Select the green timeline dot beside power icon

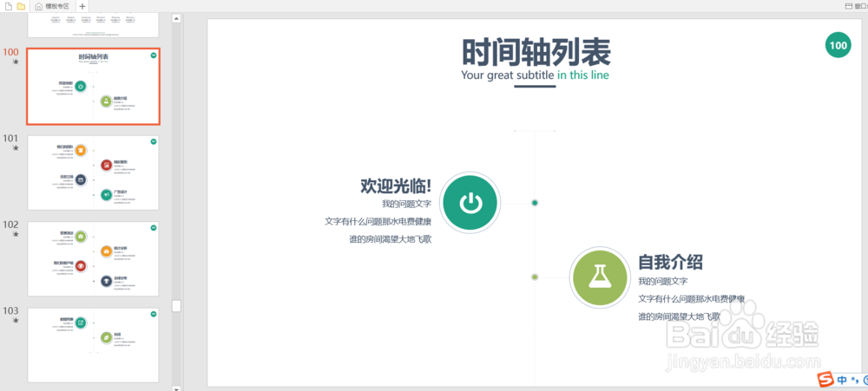point(535,203)
